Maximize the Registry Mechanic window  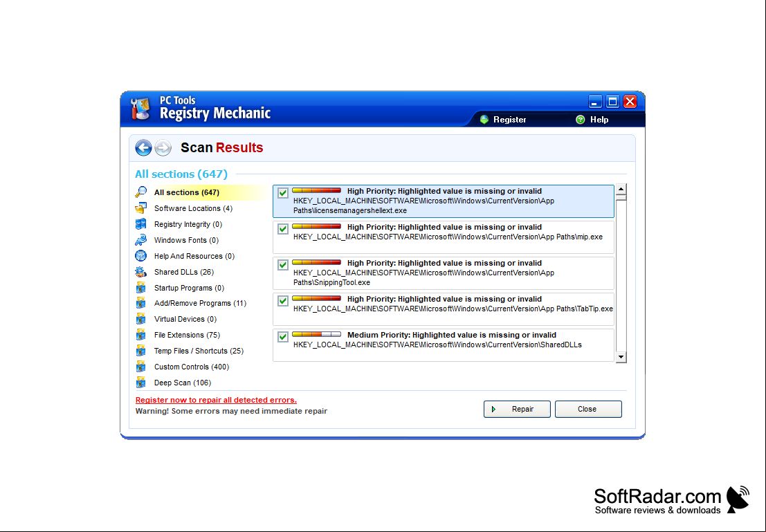[612, 102]
